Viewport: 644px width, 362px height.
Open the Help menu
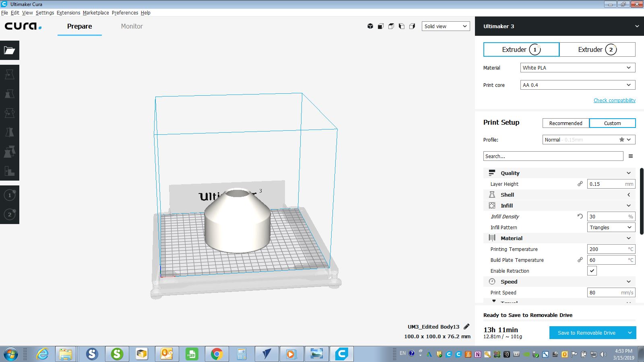coord(145,12)
